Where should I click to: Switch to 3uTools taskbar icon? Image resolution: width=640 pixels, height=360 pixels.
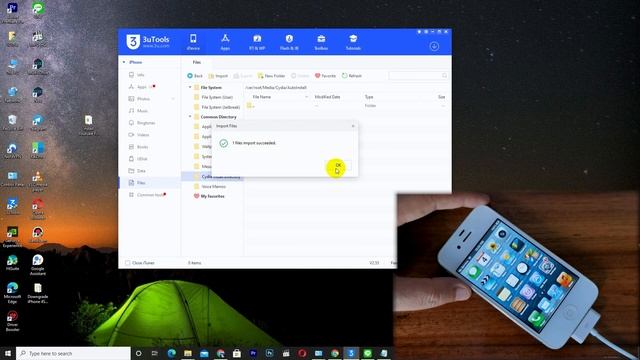tap(351, 353)
